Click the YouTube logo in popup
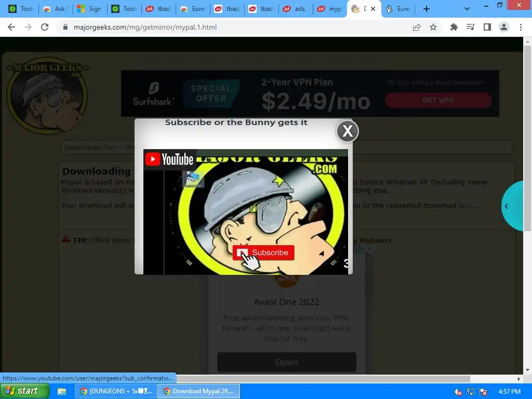The width and height of the screenshot is (532, 399). tap(169, 159)
